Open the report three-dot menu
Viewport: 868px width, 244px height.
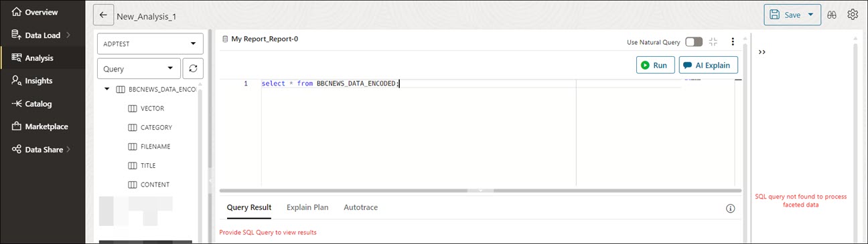click(x=733, y=42)
